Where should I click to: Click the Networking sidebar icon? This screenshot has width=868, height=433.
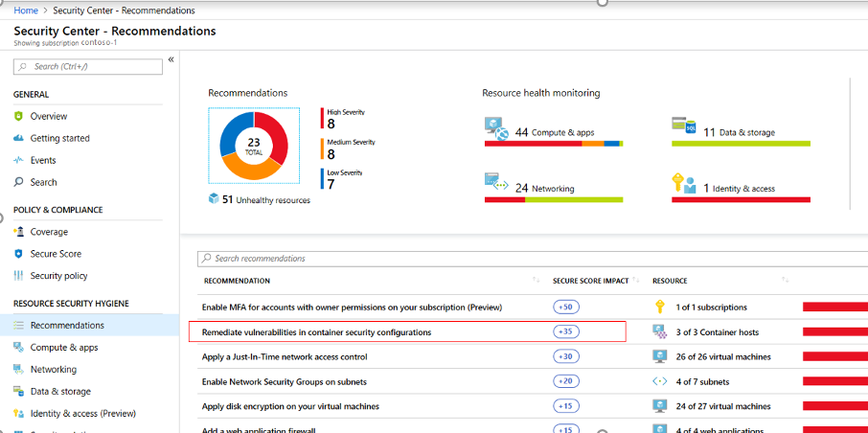[x=18, y=370]
